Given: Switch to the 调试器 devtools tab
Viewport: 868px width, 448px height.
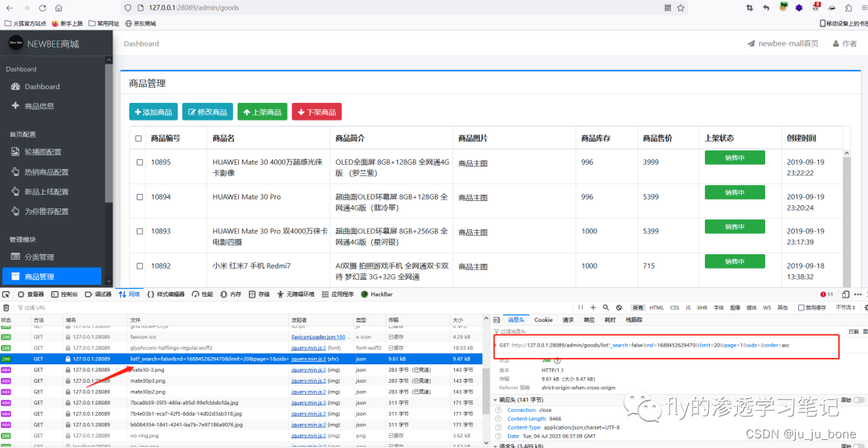Looking at the screenshot, I should pyautogui.click(x=99, y=294).
